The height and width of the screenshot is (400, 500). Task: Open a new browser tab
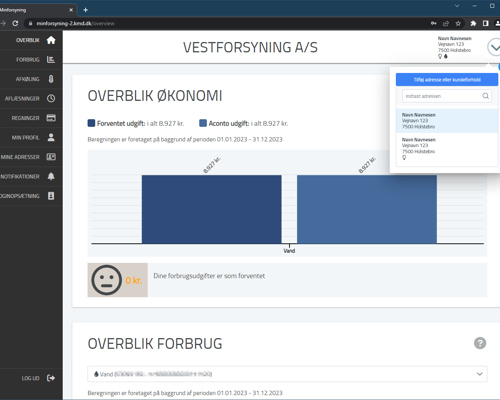pos(85,10)
